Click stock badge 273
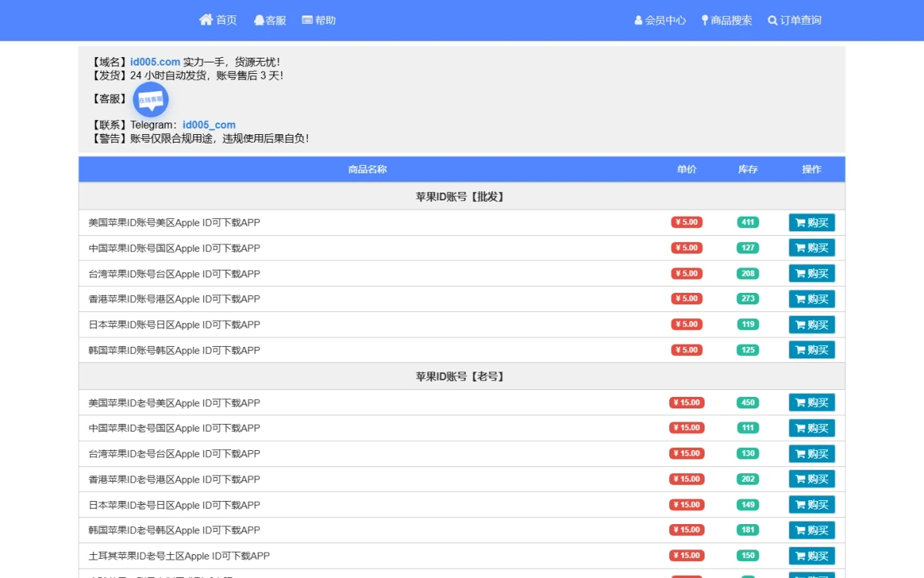924x578 pixels. point(748,298)
